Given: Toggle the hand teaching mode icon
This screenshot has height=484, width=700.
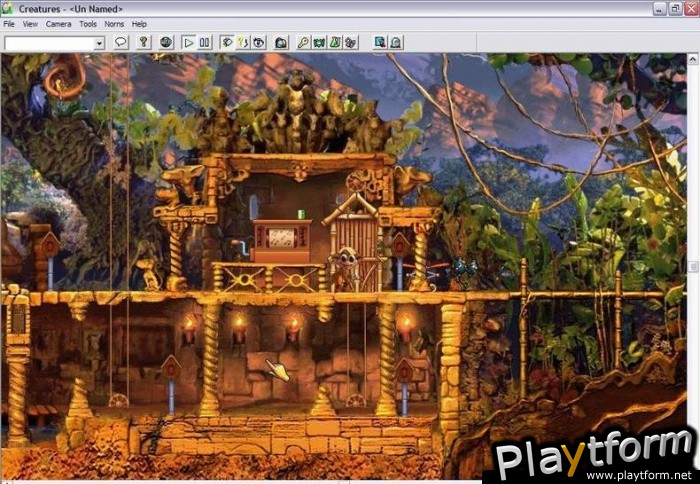Looking at the screenshot, I should 227,42.
